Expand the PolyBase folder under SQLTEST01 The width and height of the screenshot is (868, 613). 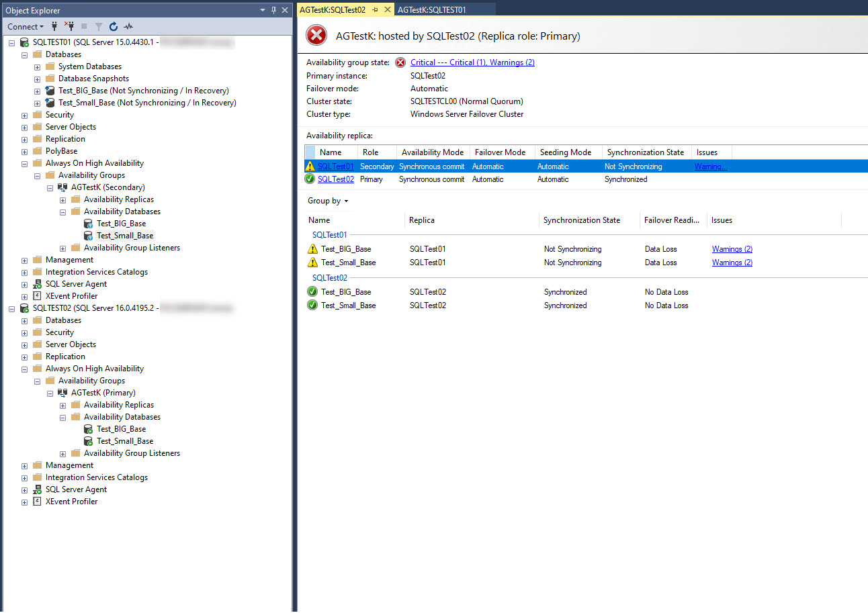pos(25,151)
